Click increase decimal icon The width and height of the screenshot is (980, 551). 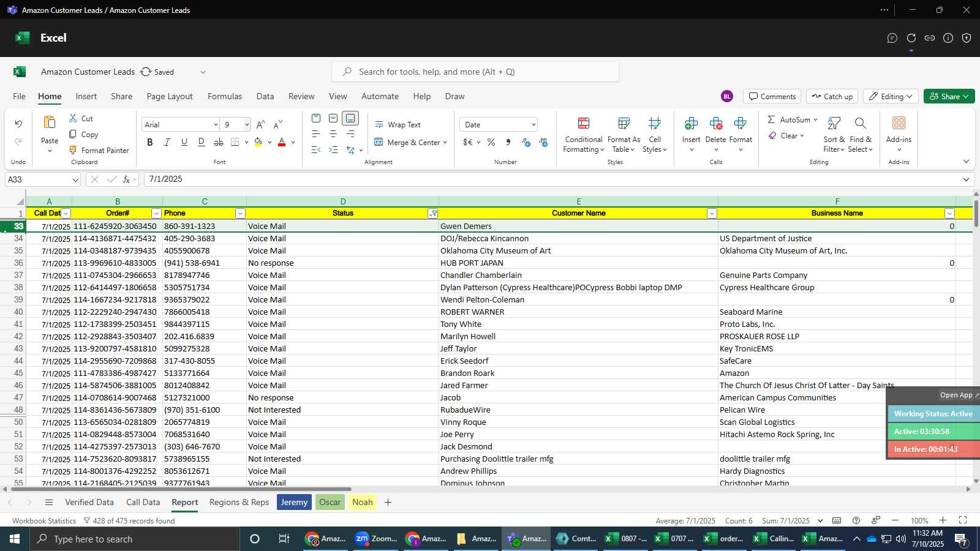526,142
